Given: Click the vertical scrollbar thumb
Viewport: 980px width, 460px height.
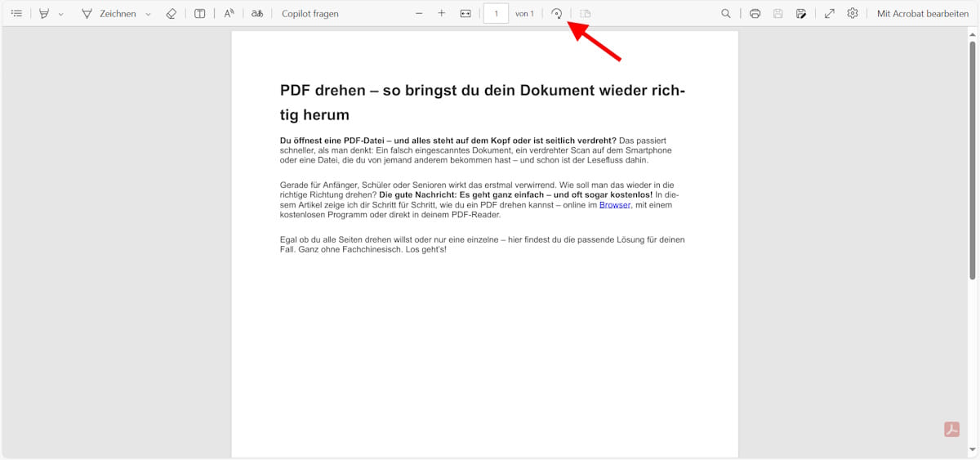Looking at the screenshot, I should [973, 160].
